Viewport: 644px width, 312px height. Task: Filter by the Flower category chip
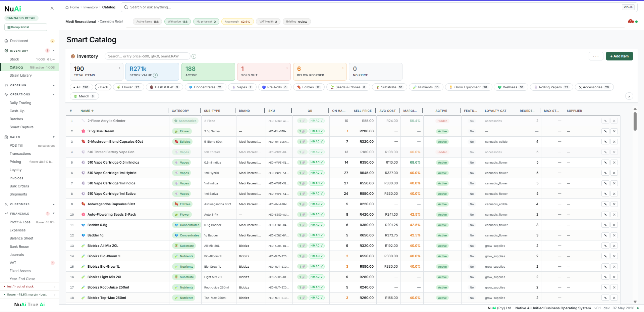click(128, 87)
